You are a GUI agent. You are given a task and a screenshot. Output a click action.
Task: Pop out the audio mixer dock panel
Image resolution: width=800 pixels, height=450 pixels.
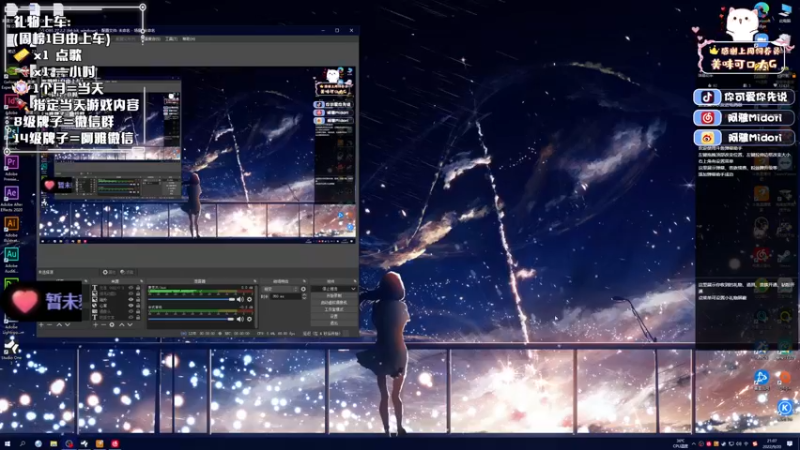(255, 281)
